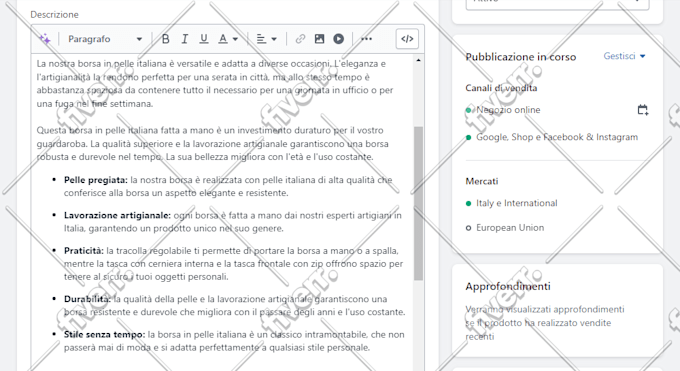The width and height of the screenshot is (680, 371).
Task: Click the description editor scrollbar thumb
Action: point(418,204)
